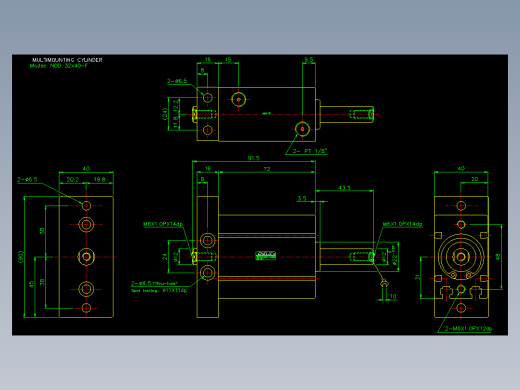
Task: Click the center bore circle in right view
Action: click(x=461, y=257)
